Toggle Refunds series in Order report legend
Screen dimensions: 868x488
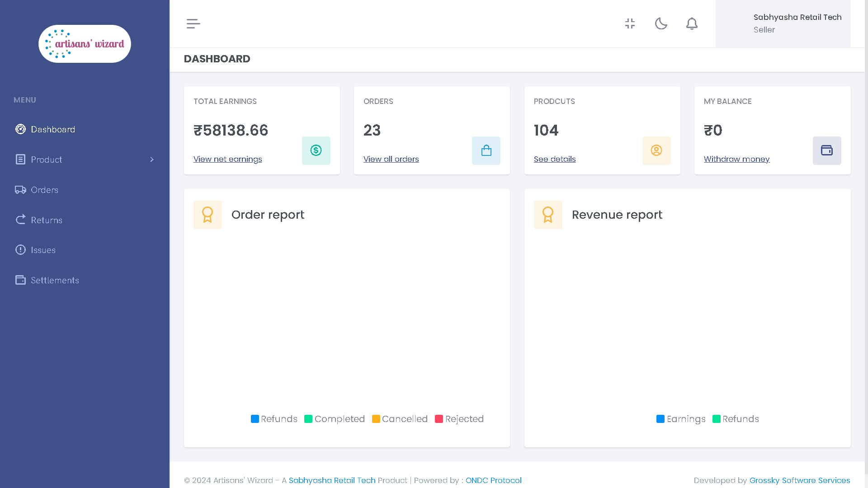point(274,419)
